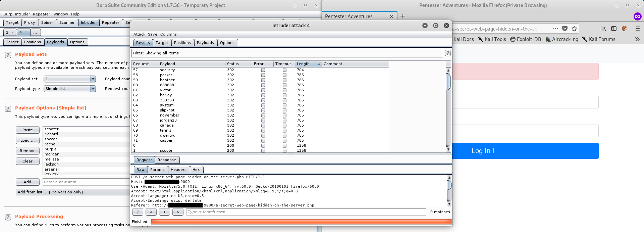This screenshot has width=644, height=232.
Task: Select the Hex view tab
Action: [196, 170]
